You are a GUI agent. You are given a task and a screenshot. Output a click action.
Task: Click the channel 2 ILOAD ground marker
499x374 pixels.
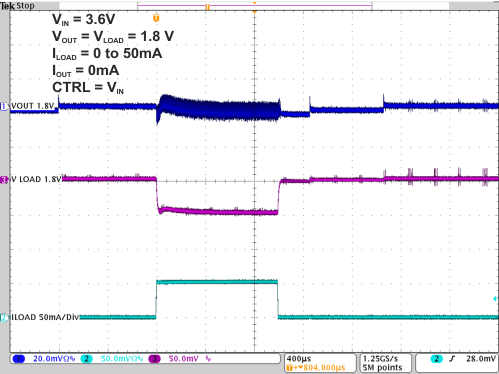pyautogui.click(x=4, y=318)
